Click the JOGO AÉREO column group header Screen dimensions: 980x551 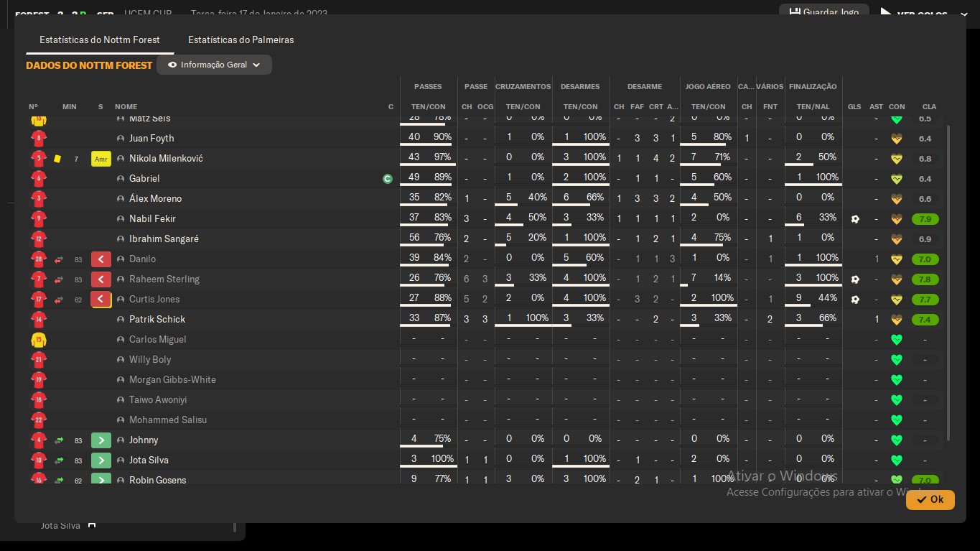708,87
